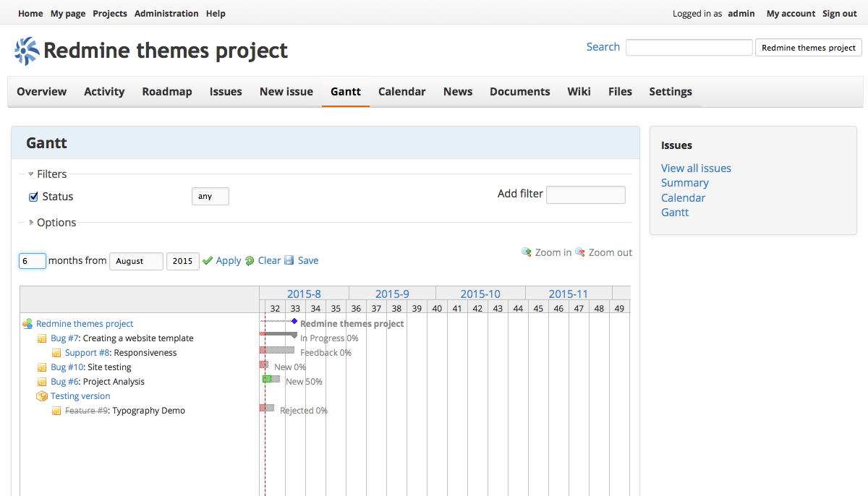Click the green Apply checkmark icon
The image size is (868, 496).
(208, 260)
